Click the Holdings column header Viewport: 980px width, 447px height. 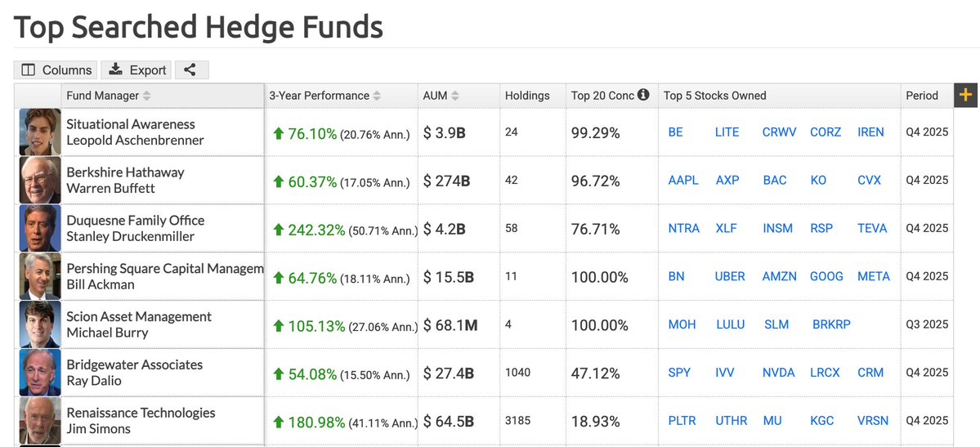tap(527, 96)
